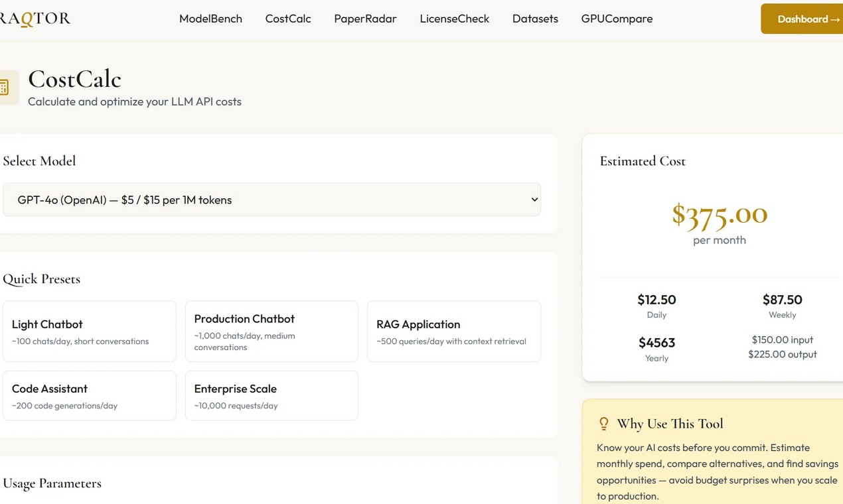Choose the RAG Application preset
Screen dimensions: 843x504
453,331
